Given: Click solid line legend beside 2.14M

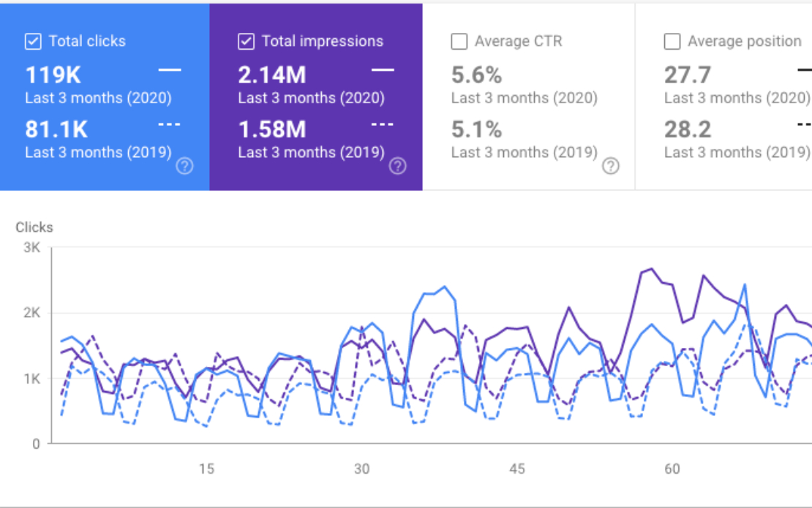Looking at the screenshot, I should 383,69.
